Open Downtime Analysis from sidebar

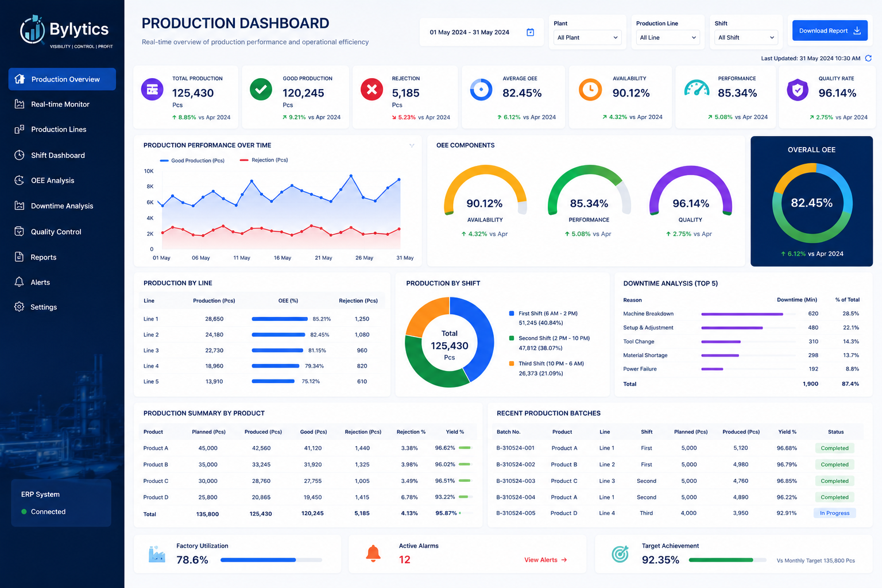(62, 206)
